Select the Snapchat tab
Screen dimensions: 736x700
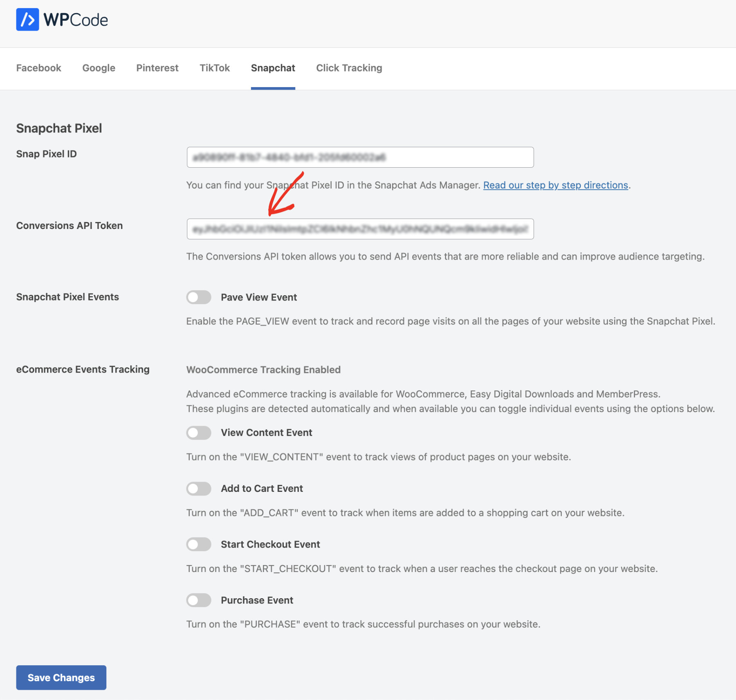(x=273, y=68)
